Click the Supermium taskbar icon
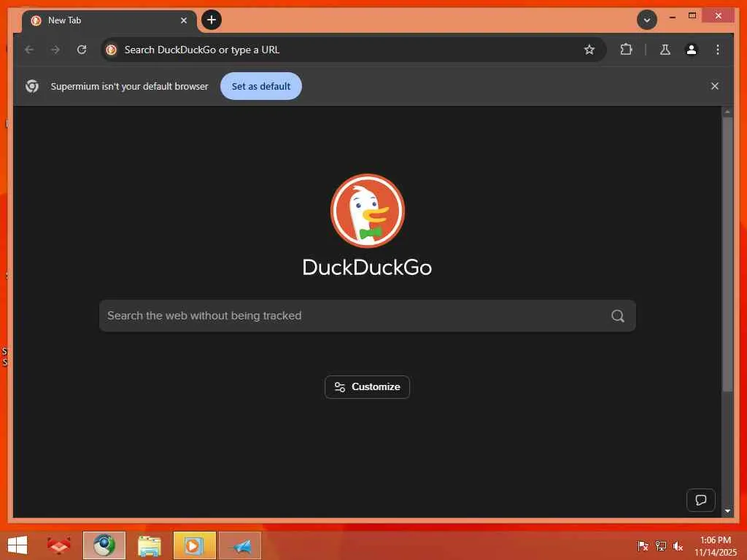The width and height of the screenshot is (747, 560). point(104,545)
